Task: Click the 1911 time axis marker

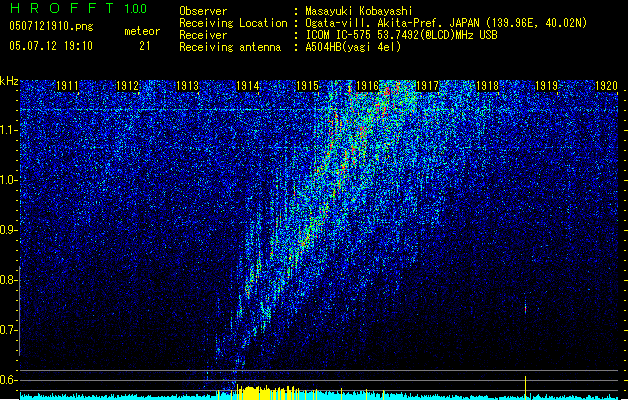Action: (x=67, y=86)
